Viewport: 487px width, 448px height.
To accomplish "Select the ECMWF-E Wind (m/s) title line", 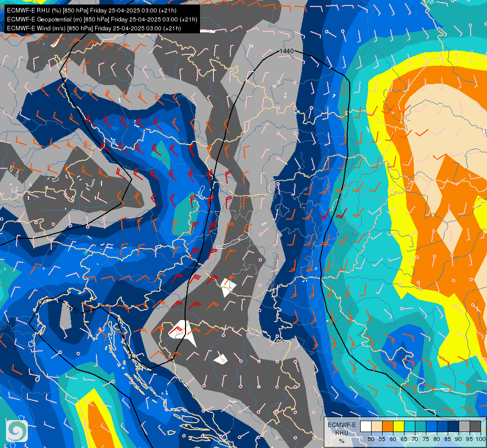I will click(94, 28).
